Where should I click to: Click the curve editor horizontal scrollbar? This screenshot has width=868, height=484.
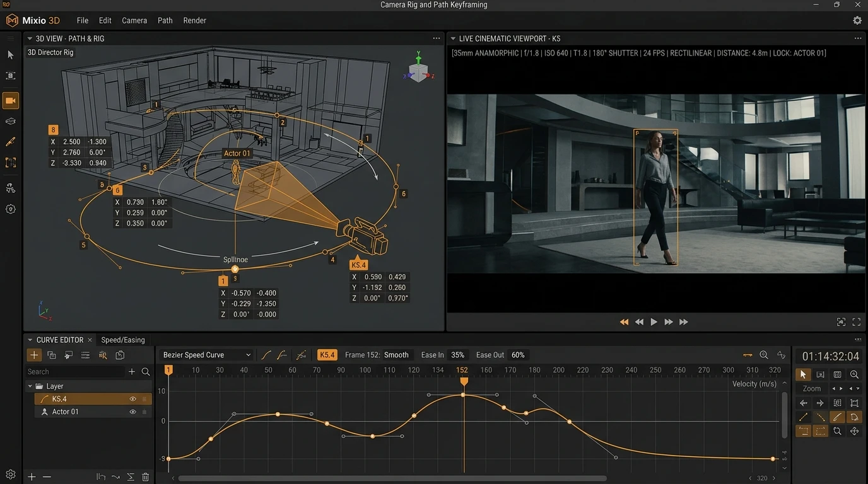point(392,478)
